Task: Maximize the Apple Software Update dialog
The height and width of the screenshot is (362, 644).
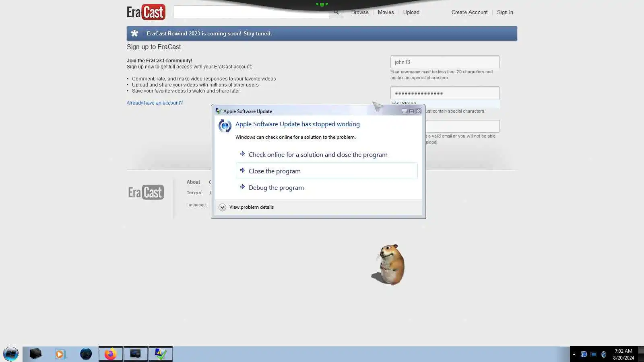Action: pos(411,111)
